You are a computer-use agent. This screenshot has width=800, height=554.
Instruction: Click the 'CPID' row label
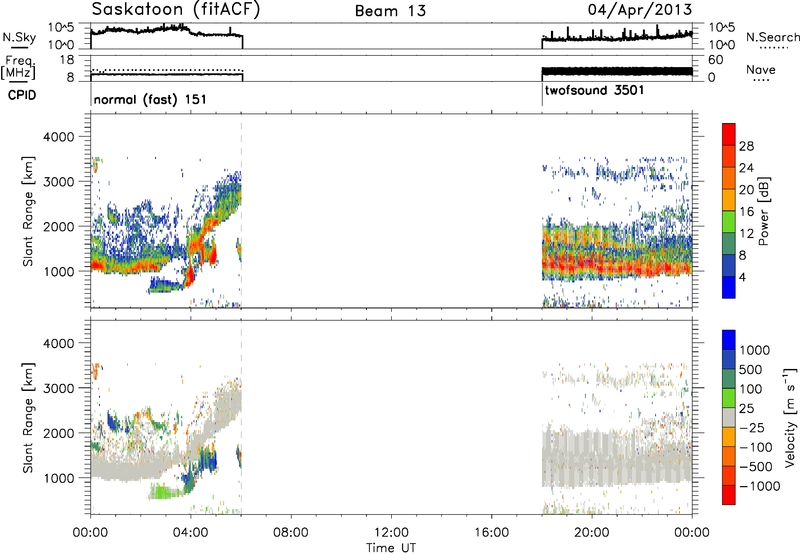(22, 95)
